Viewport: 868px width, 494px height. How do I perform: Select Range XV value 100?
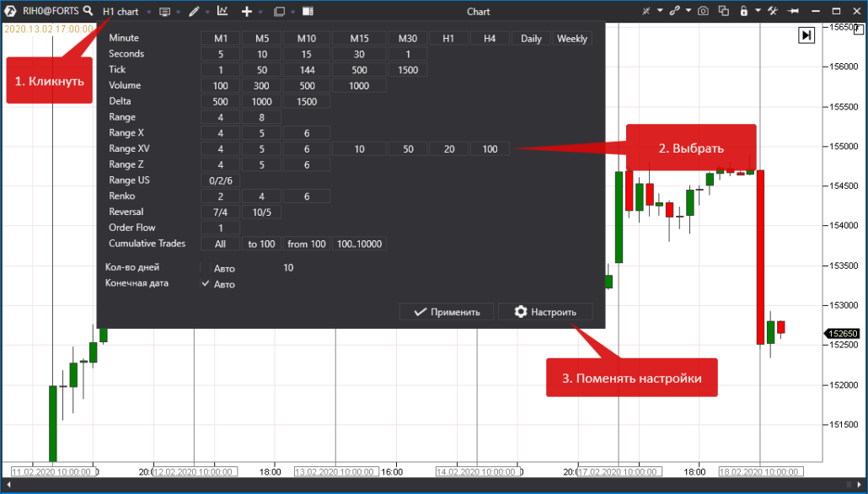coord(490,149)
